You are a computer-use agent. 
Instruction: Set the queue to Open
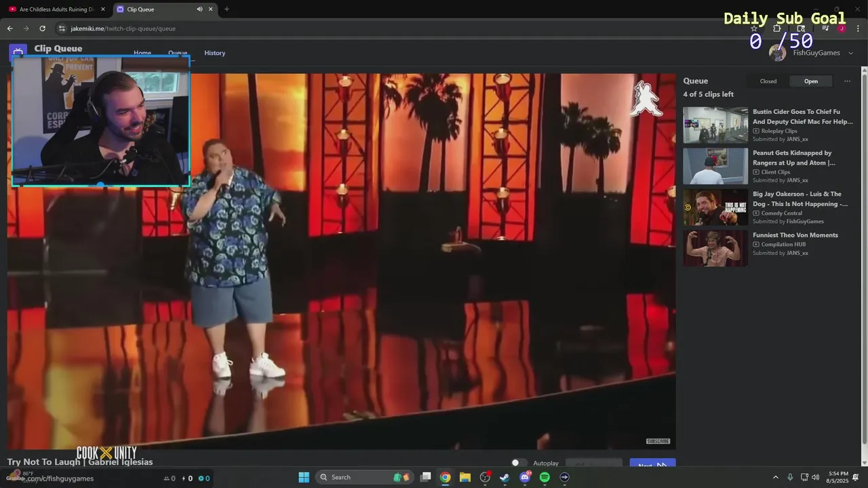coord(811,81)
